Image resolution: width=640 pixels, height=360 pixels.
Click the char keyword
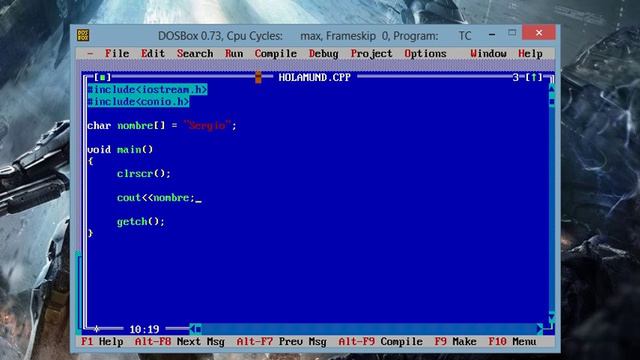coord(99,125)
